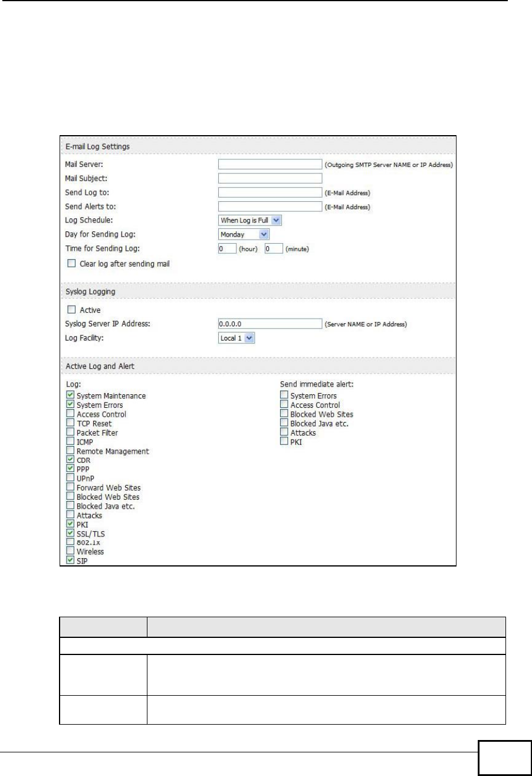Enable immediate alert for Blocked Web Sites
Viewport: 532px width, 776px height.
coord(284,414)
